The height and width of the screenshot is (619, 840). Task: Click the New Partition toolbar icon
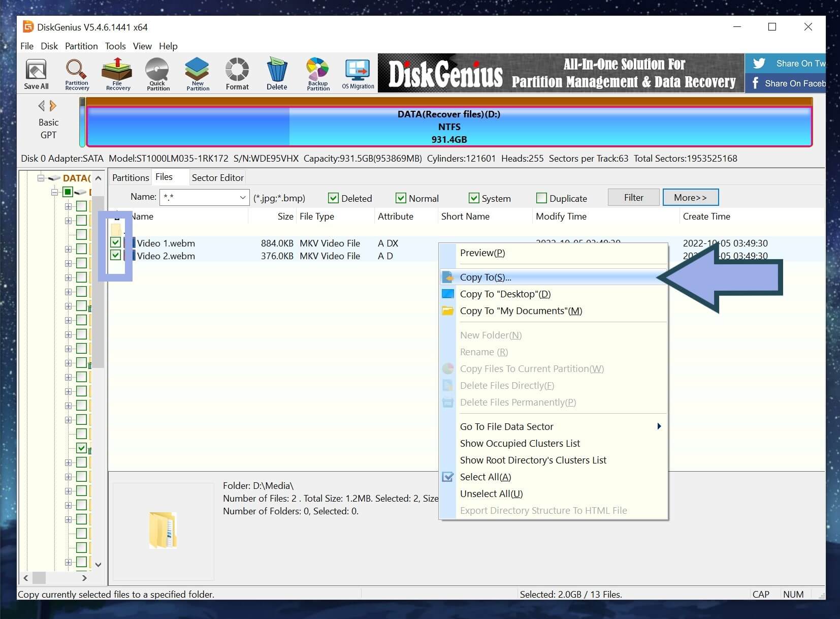pos(198,74)
